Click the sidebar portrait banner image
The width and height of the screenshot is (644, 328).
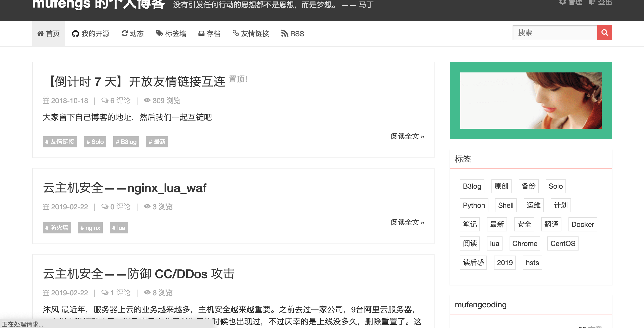[531, 101]
